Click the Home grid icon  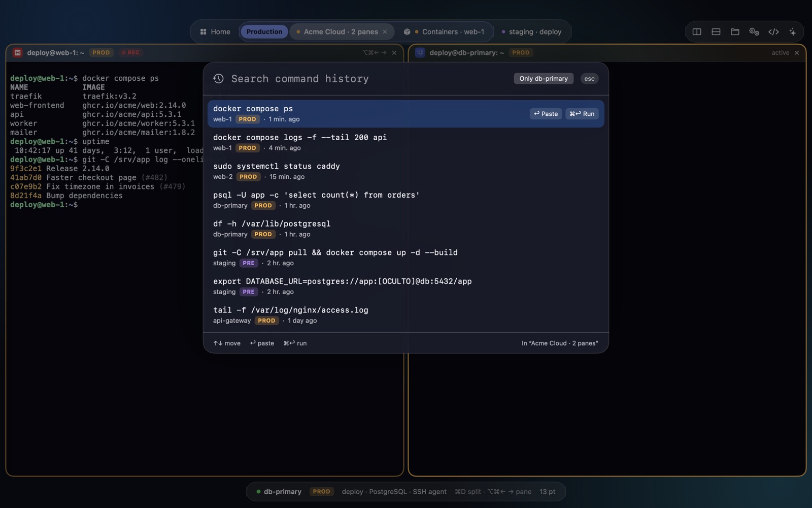(x=203, y=31)
